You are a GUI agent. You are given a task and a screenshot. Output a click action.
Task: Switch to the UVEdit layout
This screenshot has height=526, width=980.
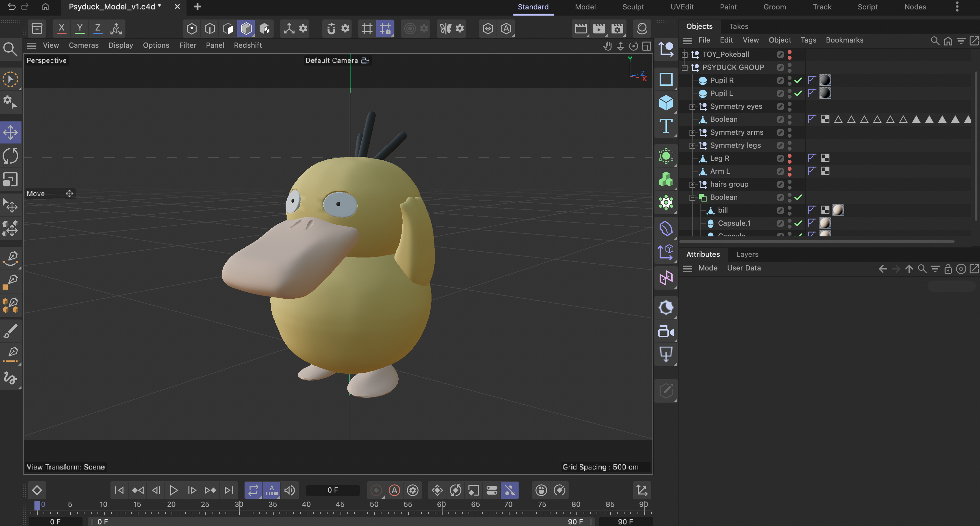pos(682,7)
